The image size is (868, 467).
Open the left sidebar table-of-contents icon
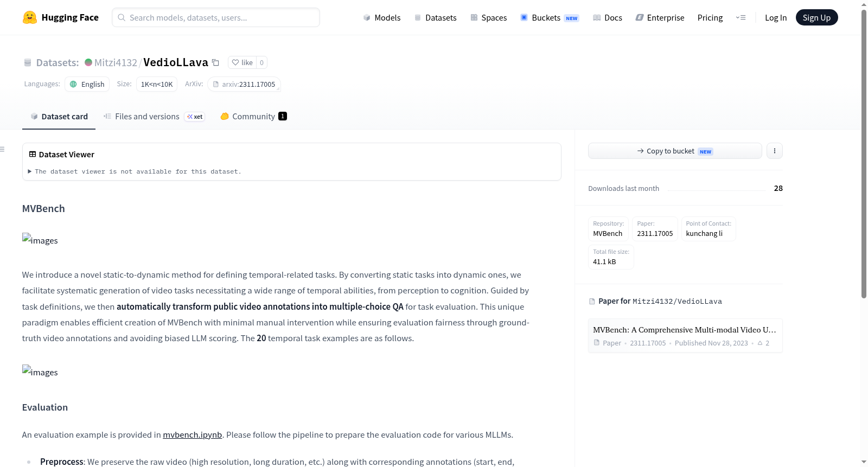(3, 149)
